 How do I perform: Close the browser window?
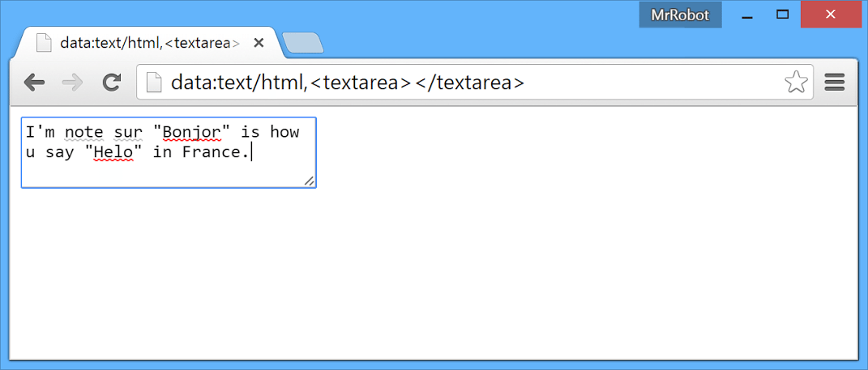click(x=830, y=15)
